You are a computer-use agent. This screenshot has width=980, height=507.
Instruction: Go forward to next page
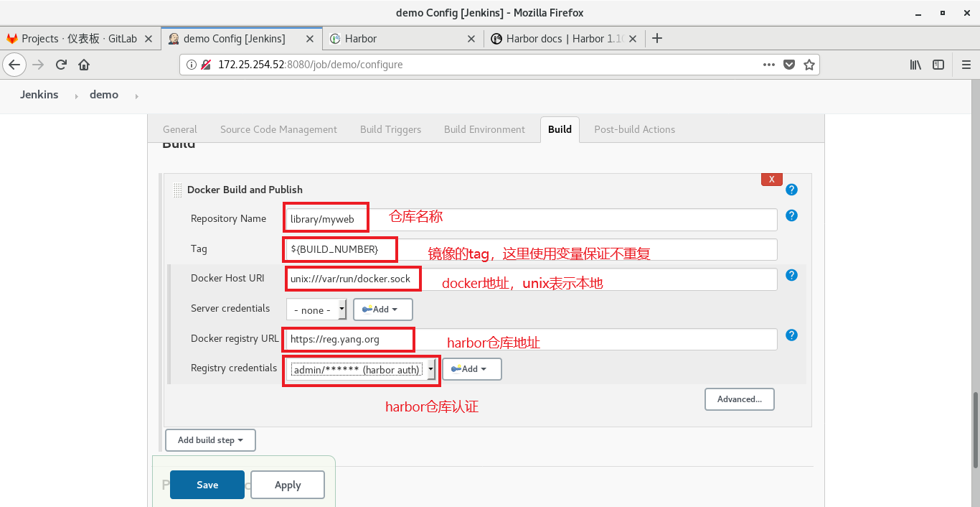point(39,65)
